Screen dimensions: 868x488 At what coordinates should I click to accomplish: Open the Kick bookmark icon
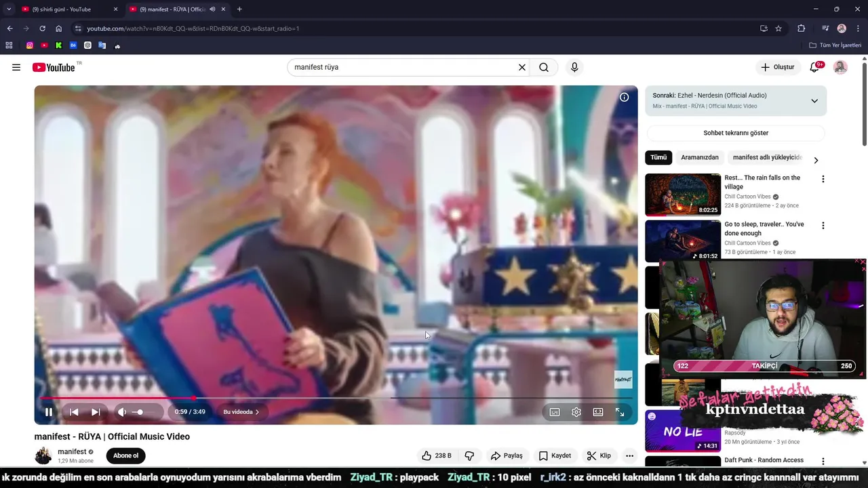pos(59,45)
